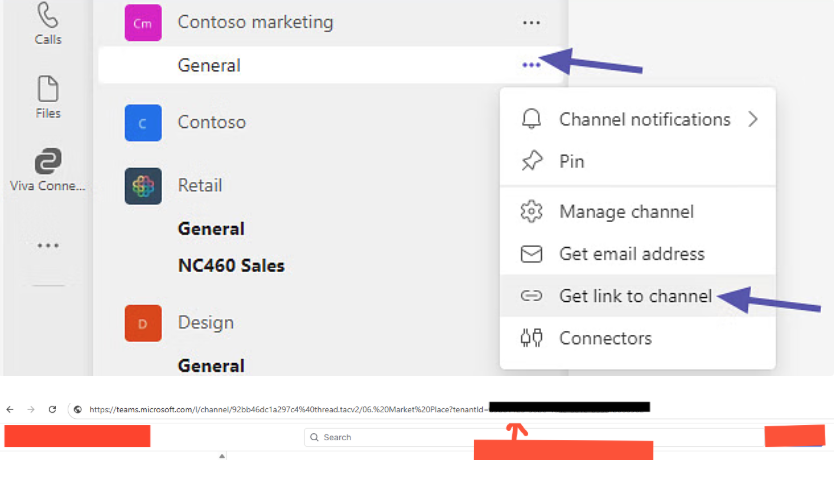Choose Pin from the channel menu

coord(638,161)
